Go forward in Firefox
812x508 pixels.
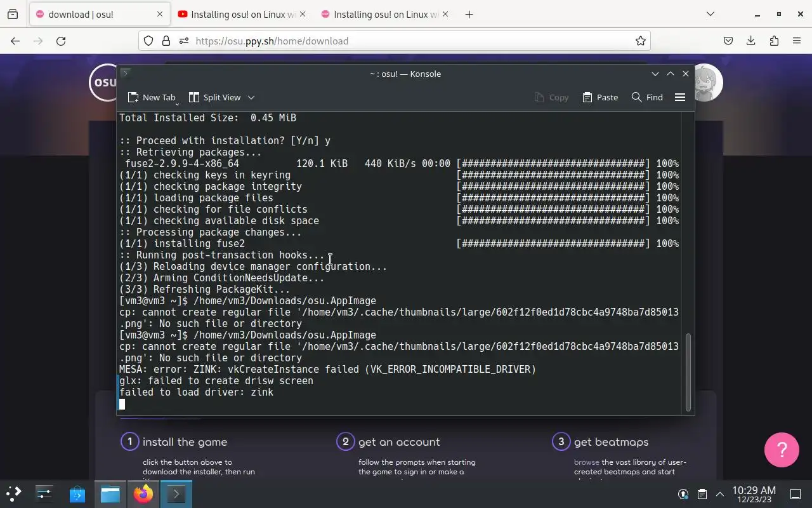(38, 41)
